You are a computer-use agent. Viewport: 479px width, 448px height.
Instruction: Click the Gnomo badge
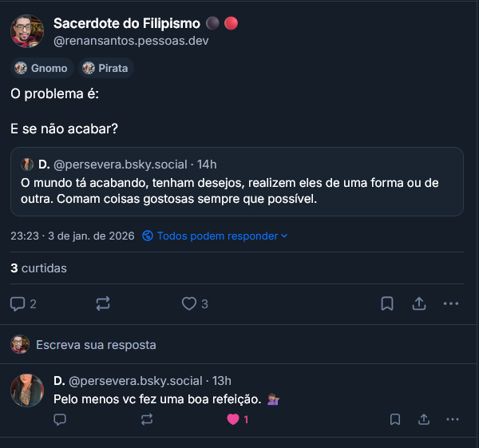(42, 68)
